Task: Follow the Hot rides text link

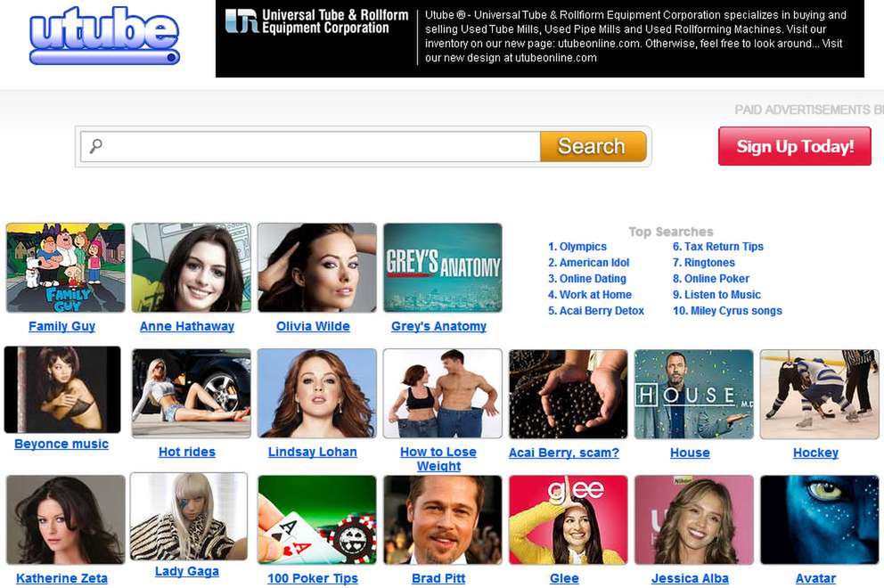Action: pos(187,452)
